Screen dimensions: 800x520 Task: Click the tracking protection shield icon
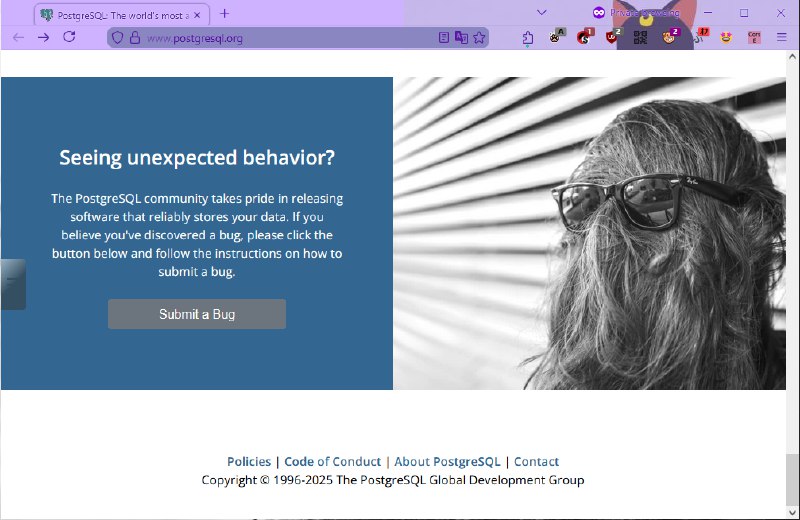click(117, 38)
